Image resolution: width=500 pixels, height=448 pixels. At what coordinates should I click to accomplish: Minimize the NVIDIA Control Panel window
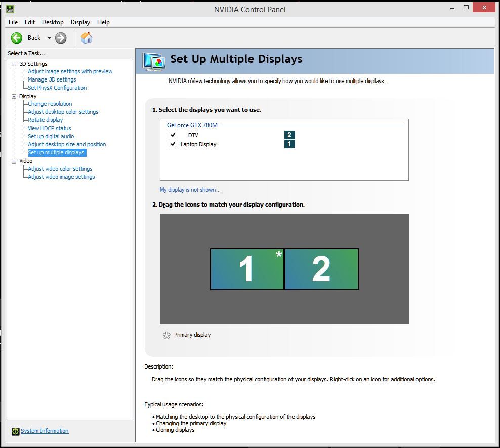pos(452,8)
